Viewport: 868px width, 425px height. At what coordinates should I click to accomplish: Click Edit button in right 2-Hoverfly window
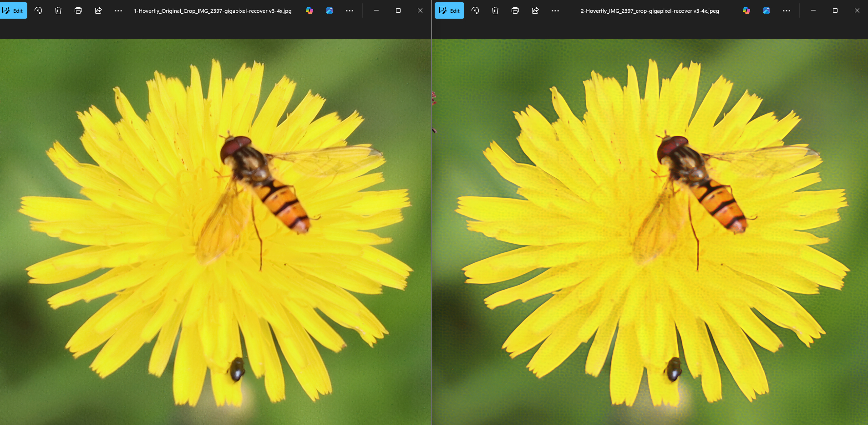449,10
